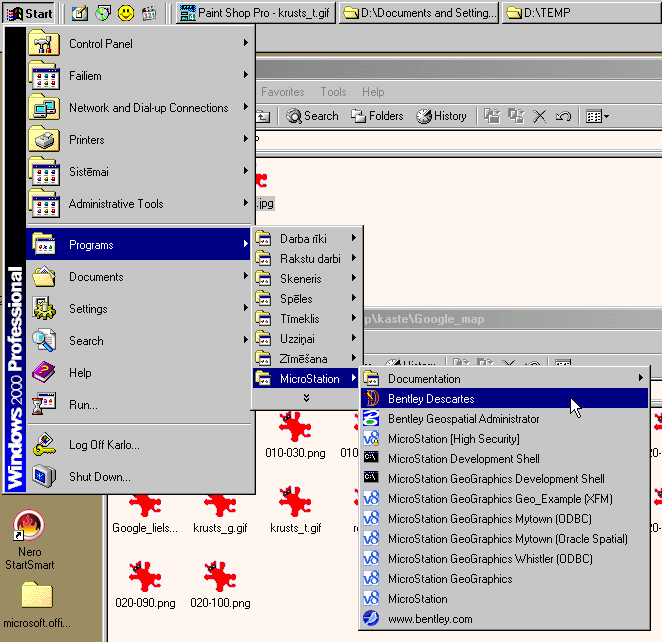
Task: Click the Bentley Geospatial Administrator icon
Action: pos(372,419)
